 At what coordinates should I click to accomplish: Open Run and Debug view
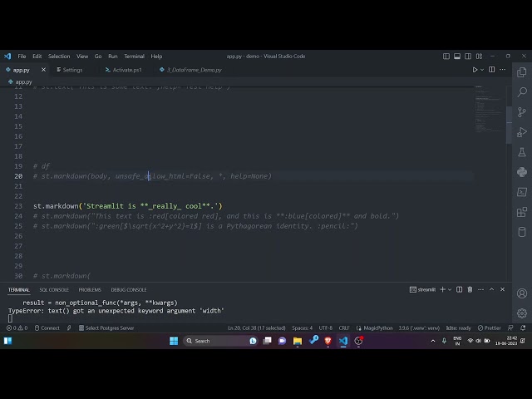tap(522, 132)
